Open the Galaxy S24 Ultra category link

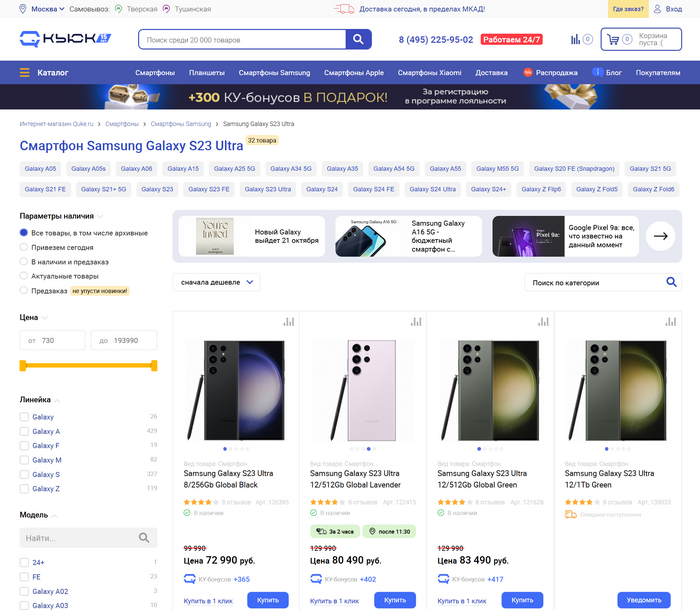[432, 189]
